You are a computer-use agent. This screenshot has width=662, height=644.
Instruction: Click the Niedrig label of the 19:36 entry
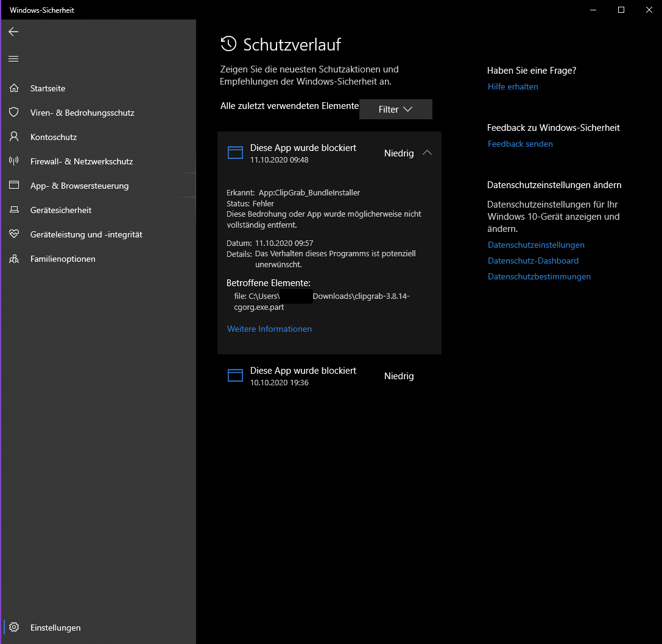pos(399,376)
